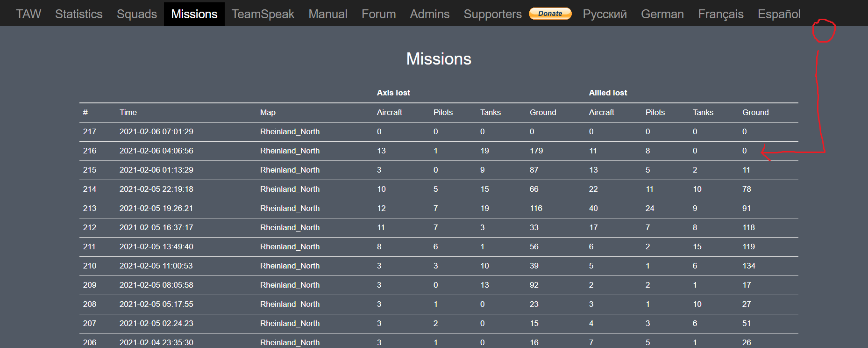Go to the Statistics page
The width and height of the screenshot is (868, 348).
coord(78,14)
